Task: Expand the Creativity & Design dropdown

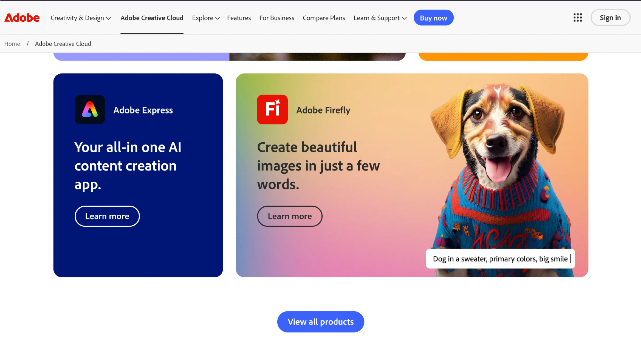Action: click(x=80, y=18)
